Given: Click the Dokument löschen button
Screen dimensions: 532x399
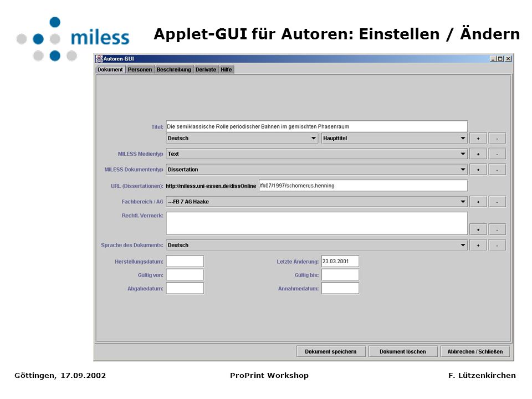Looking at the screenshot, I should click(403, 351).
